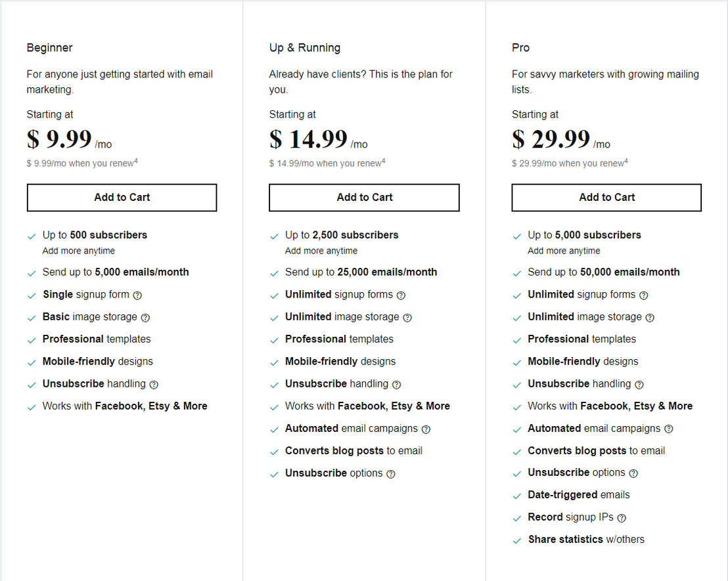Click footnote 4 under Pro renewal price
Screen dimensions: 728x581
[626, 161]
